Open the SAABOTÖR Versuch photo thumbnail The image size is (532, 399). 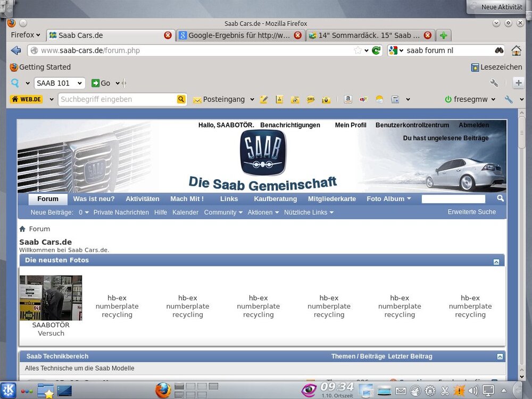51,298
